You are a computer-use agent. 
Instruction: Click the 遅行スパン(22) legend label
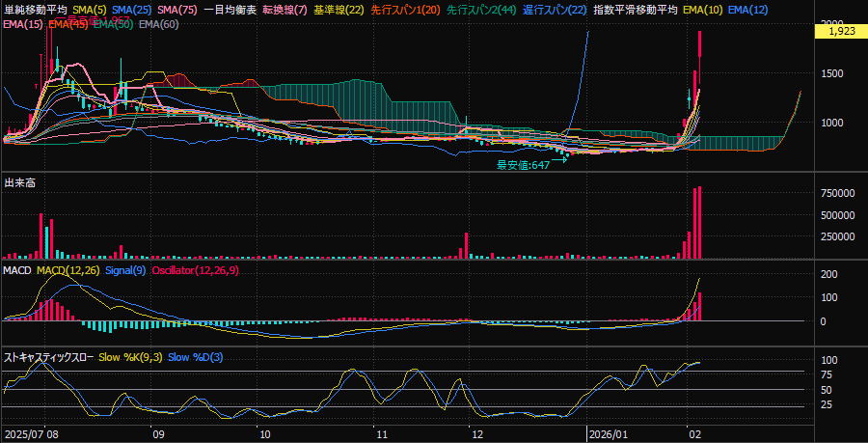point(554,10)
